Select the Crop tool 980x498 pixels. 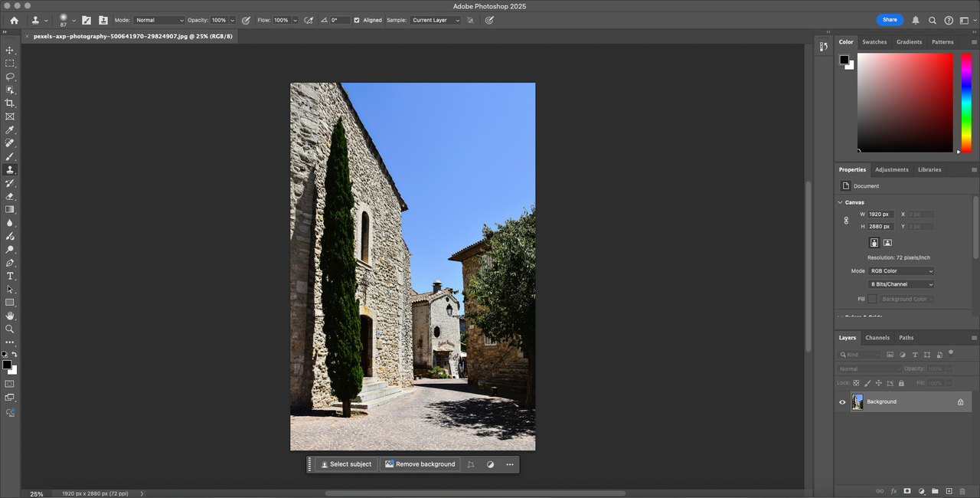pos(10,103)
